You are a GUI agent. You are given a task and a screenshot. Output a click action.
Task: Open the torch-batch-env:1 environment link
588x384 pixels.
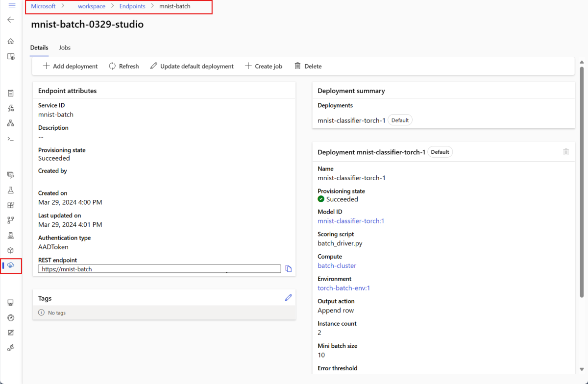click(343, 288)
